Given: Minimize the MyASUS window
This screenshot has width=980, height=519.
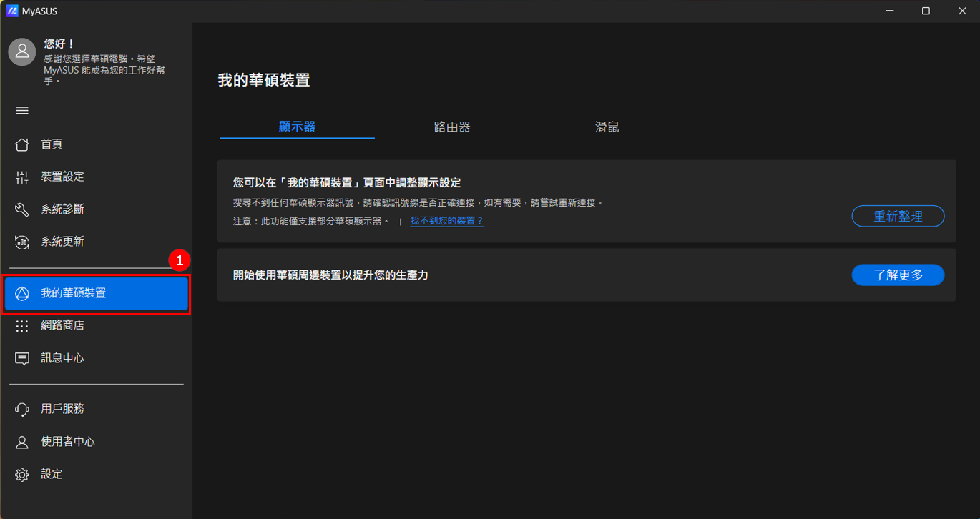Looking at the screenshot, I should (x=890, y=11).
